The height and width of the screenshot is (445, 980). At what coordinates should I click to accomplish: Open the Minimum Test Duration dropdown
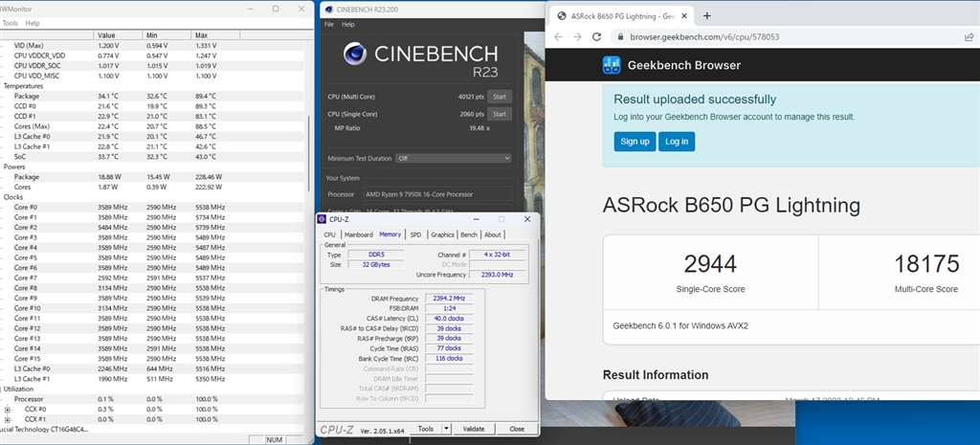(x=453, y=158)
